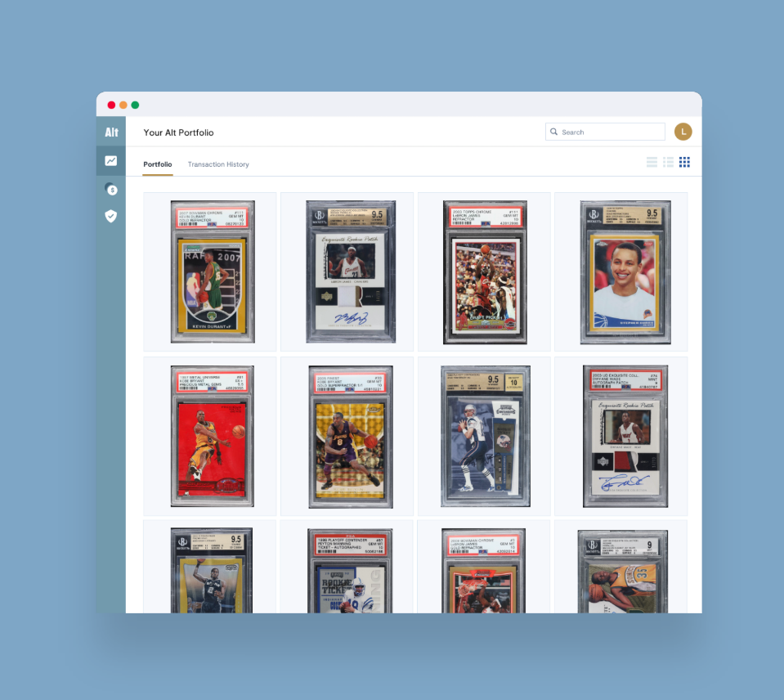Viewport: 784px width, 700px height.
Task: Open the dollar coins section in sidebar
Action: click(x=110, y=189)
